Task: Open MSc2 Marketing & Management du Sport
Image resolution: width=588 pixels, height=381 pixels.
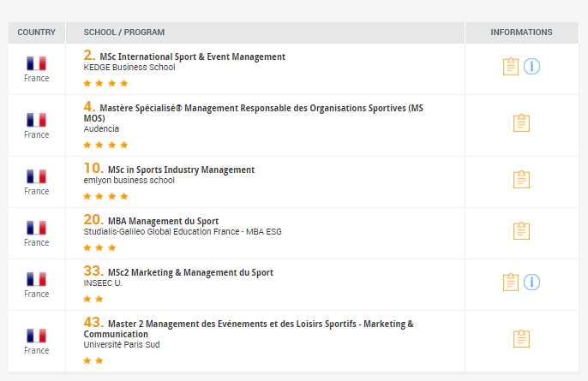Action: tap(190, 272)
